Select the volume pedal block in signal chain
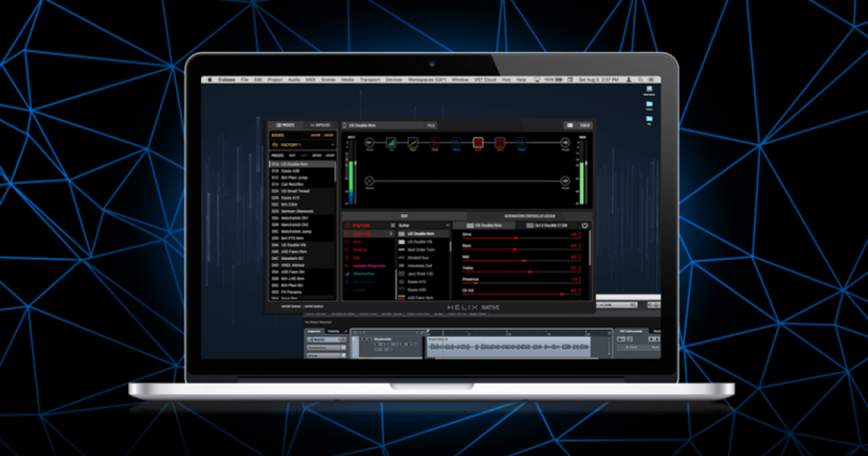Viewport: 868px width, 456px height. (391, 143)
